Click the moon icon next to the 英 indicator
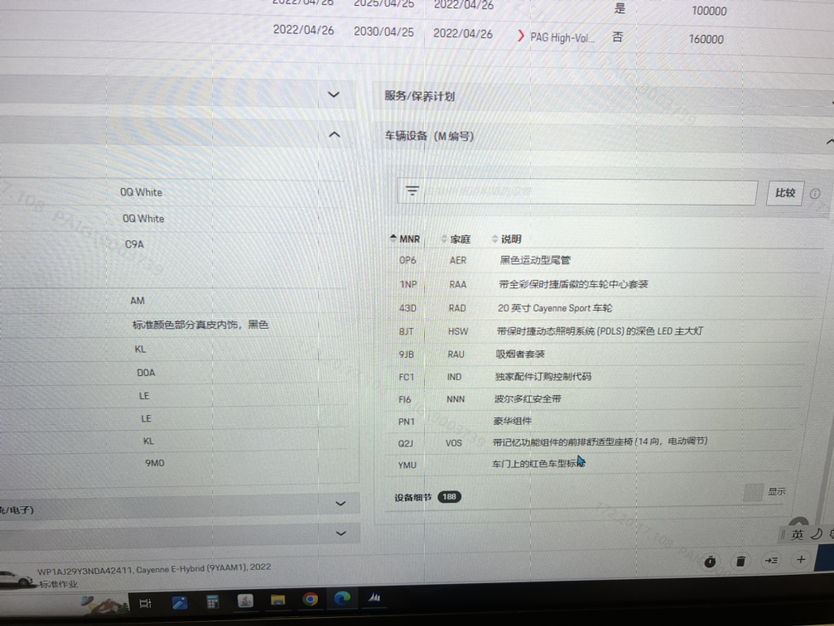The width and height of the screenshot is (834, 626). pyautogui.click(x=816, y=533)
